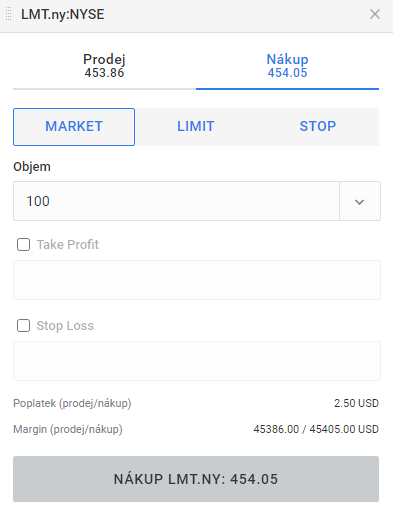The width and height of the screenshot is (393, 521).
Task: Click the LMT.ny:NYSE panel title
Action: point(63,14)
